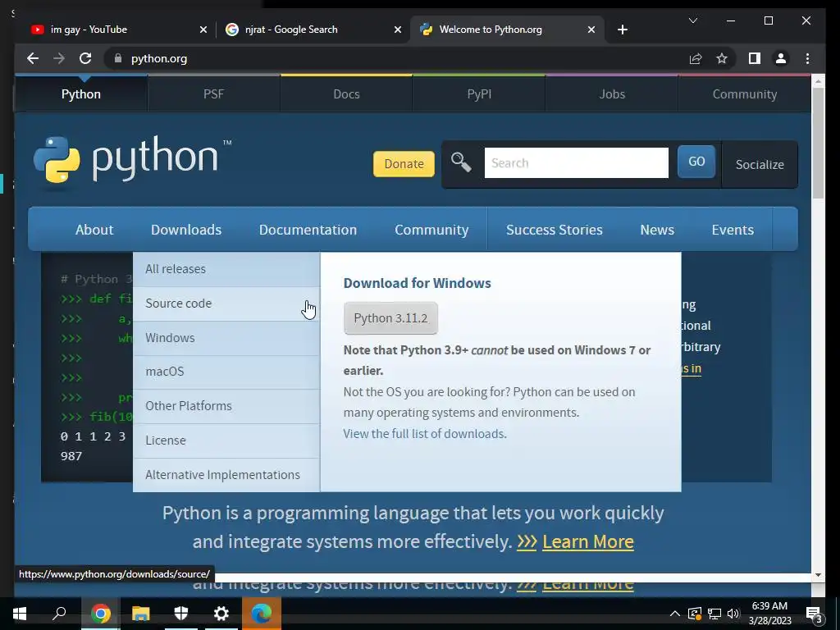Viewport: 840px width, 630px height.
Task: Click the page vertical scrollbar thumb
Action: 818,143
